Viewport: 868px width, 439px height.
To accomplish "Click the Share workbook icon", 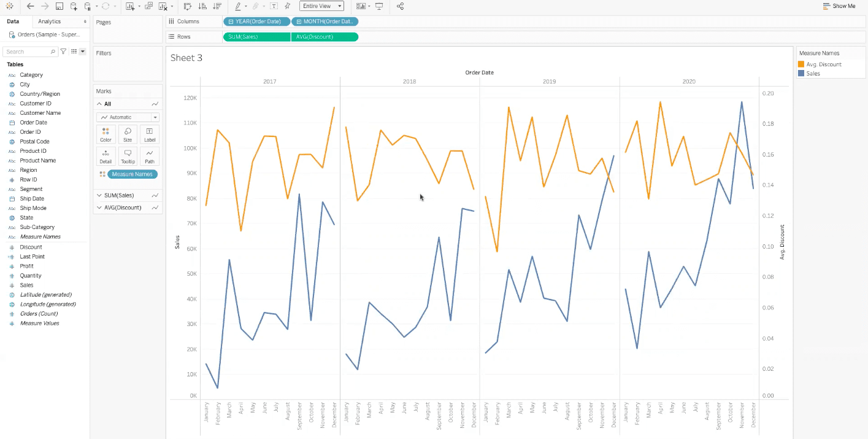I will coord(402,6).
